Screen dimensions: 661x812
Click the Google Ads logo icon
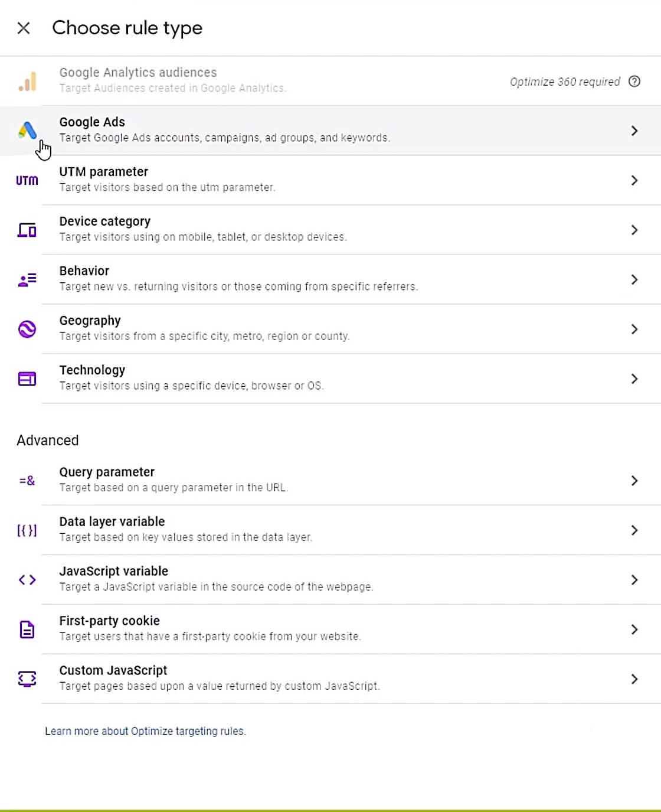click(27, 131)
